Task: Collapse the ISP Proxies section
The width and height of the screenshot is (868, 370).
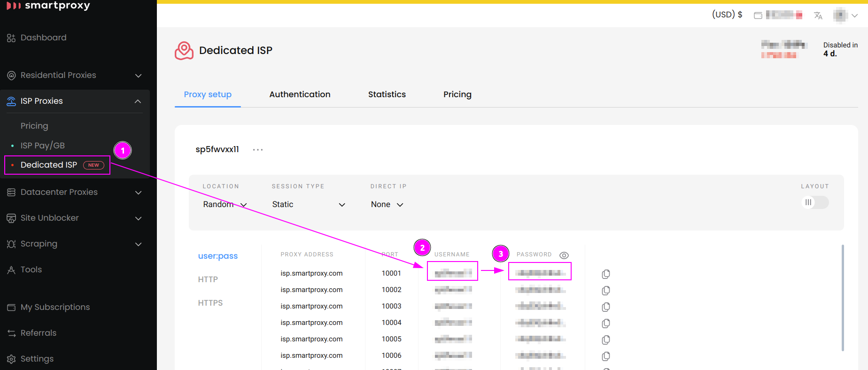Action: pyautogui.click(x=138, y=101)
